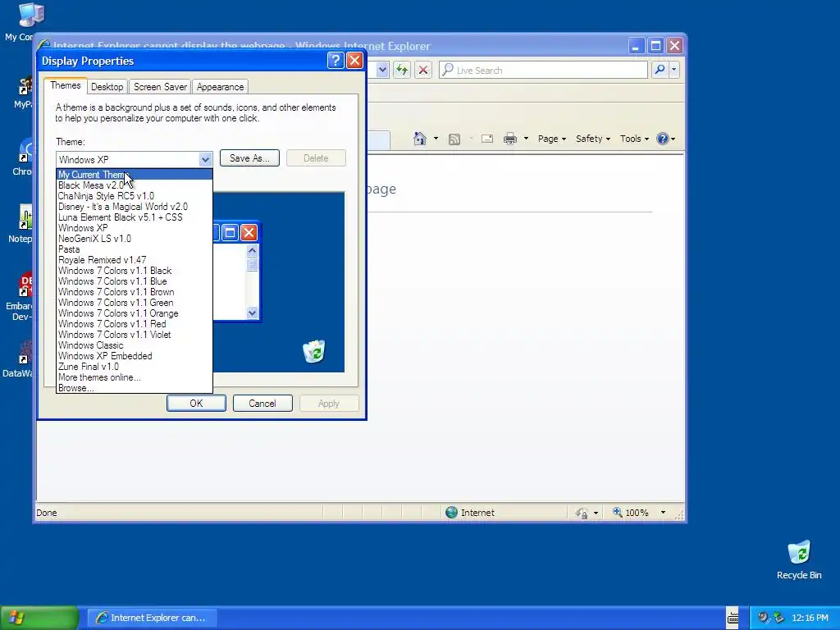Click the red Stop icon in Internet Explorer
Image resolution: width=840 pixels, height=630 pixels.
click(423, 70)
